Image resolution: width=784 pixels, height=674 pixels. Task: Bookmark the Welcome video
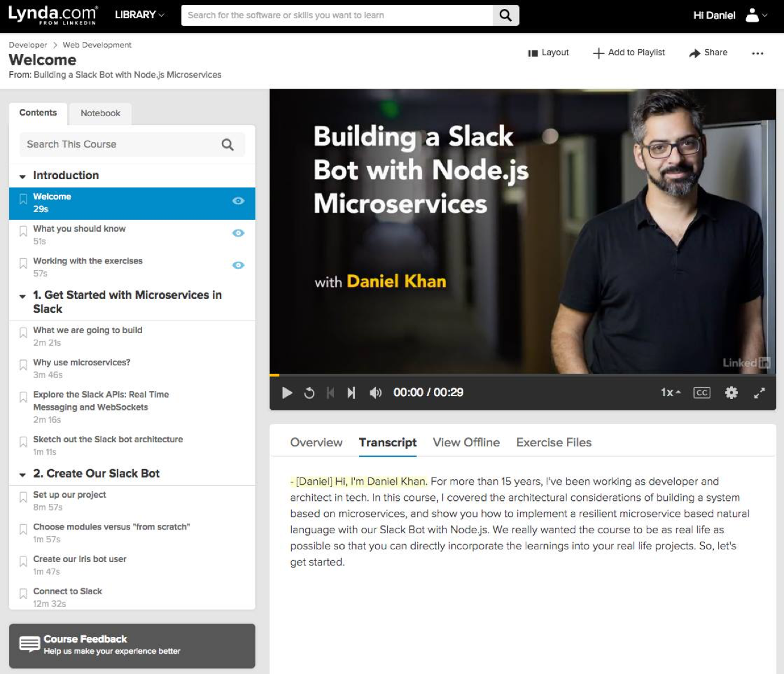pyautogui.click(x=23, y=199)
